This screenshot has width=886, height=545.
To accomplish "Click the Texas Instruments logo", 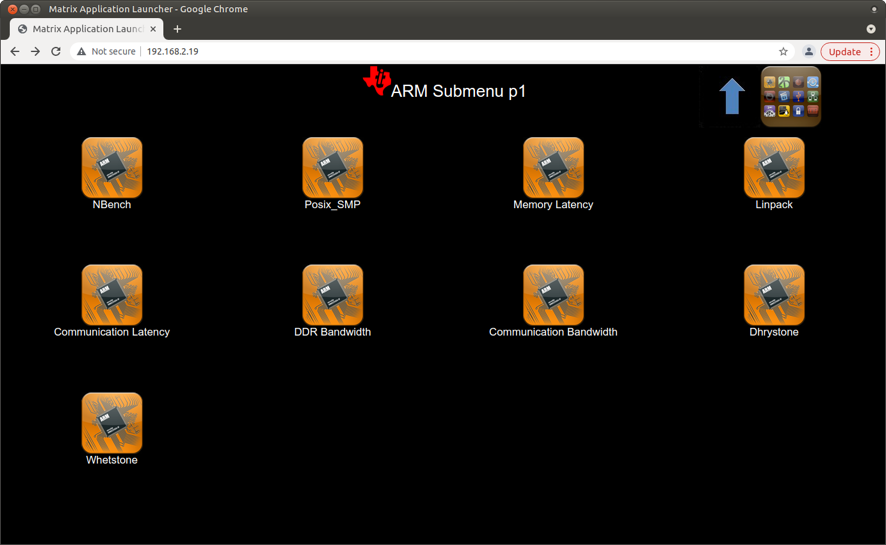I will click(x=377, y=82).
